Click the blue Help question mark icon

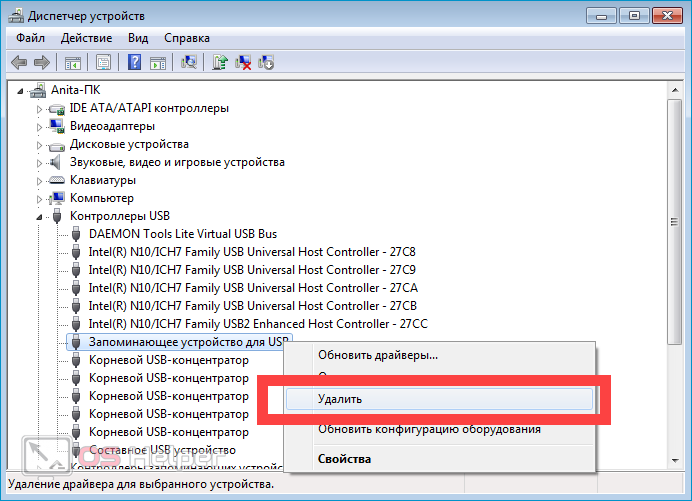point(134,63)
